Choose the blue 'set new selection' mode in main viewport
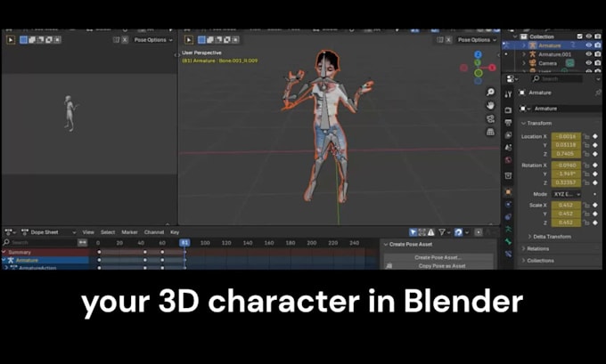The image size is (606, 364). pos(201,40)
